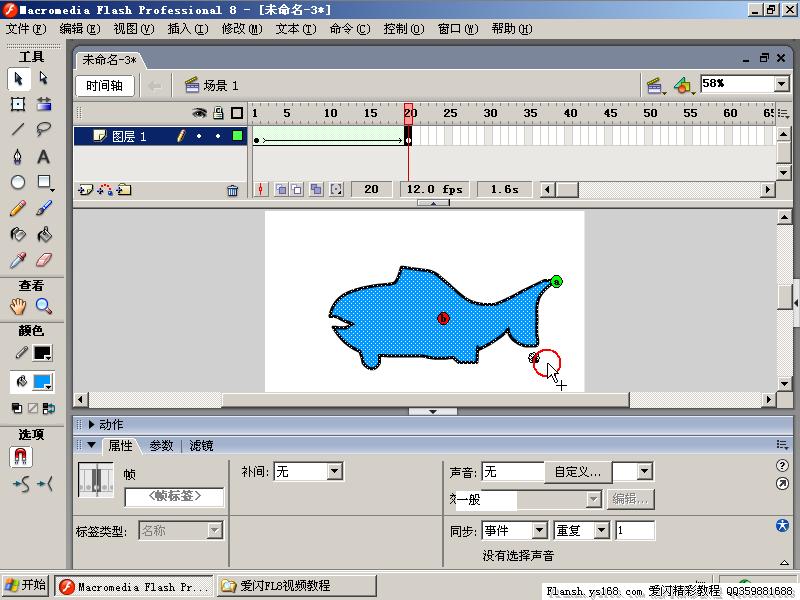
Task: Lock or unlock all layers padlock icon
Action: (x=218, y=113)
